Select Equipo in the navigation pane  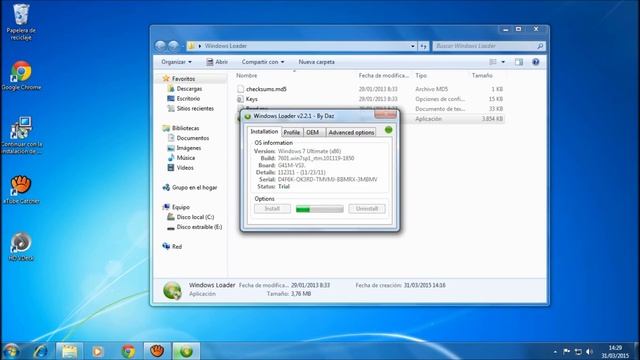176,207
